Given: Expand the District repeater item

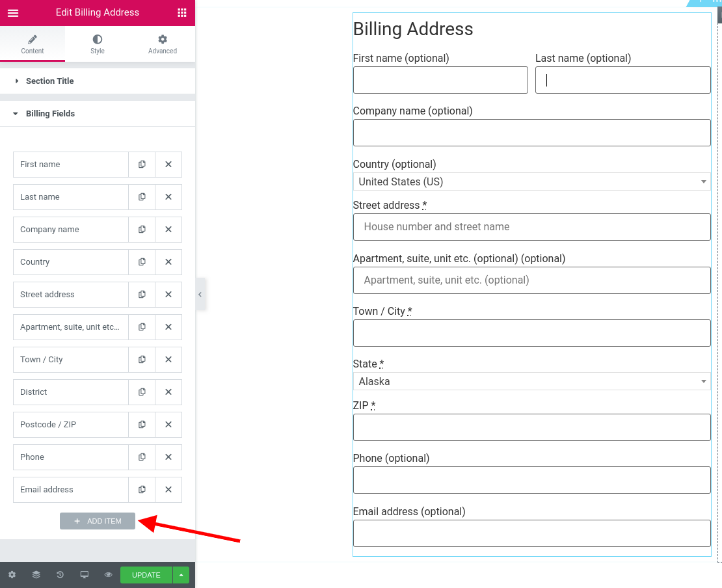Looking at the screenshot, I should pyautogui.click(x=71, y=392).
